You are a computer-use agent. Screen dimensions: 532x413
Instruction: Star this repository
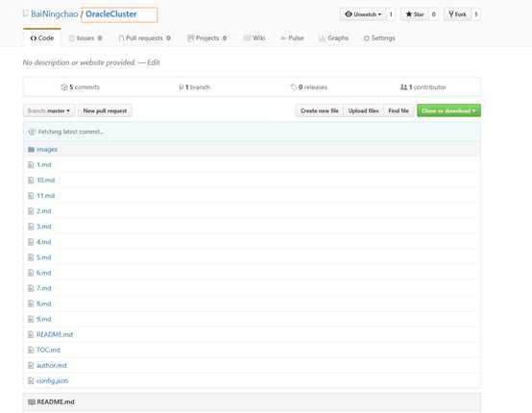(x=415, y=14)
